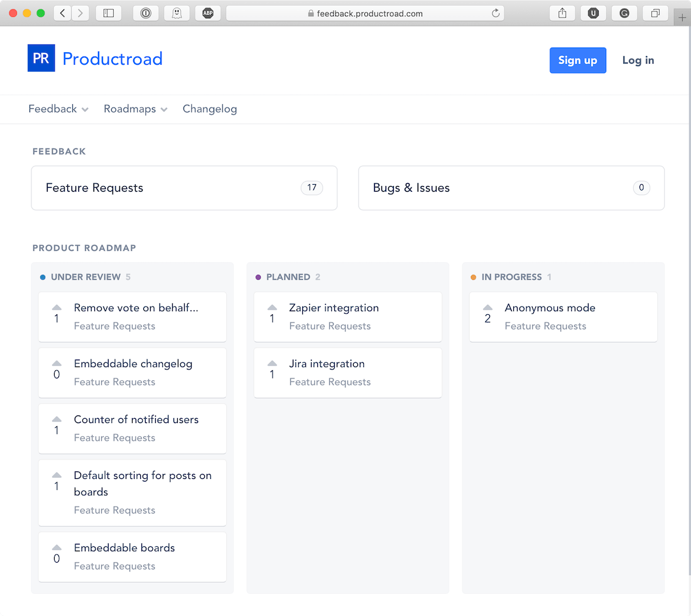The image size is (691, 616).
Task: Open the Zapier integration post title
Action: tap(334, 308)
